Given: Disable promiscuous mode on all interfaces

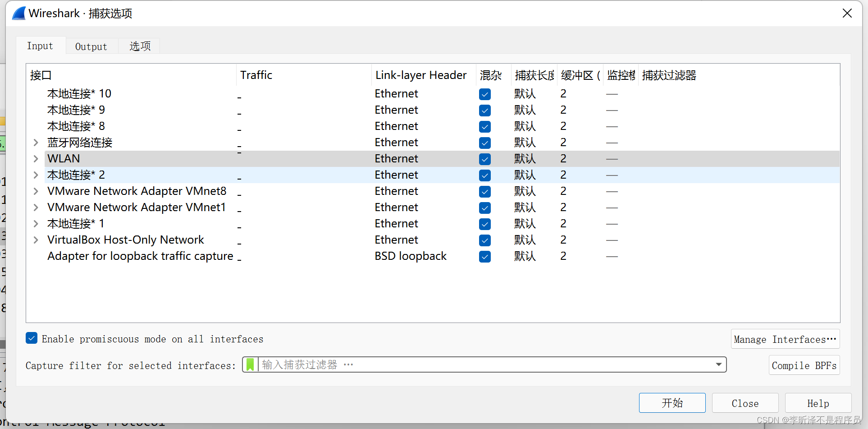Looking at the screenshot, I should pyautogui.click(x=32, y=338).
